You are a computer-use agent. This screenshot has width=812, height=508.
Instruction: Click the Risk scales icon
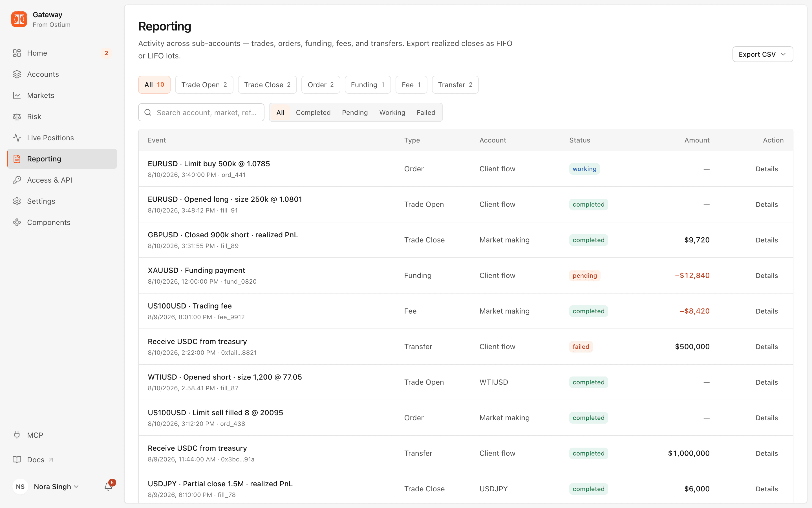point(17,117)
